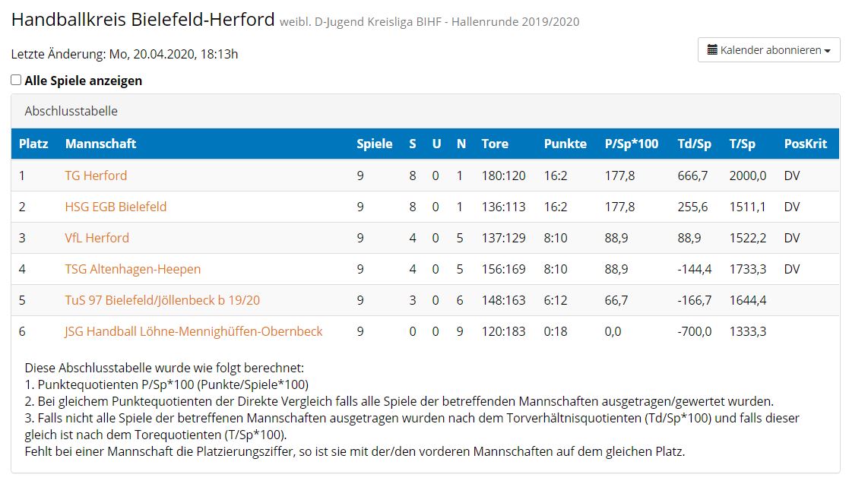Open the Kalender abonnieren dropdown
The width and height of the screenshot is (868, 484).
coord(769,50)
